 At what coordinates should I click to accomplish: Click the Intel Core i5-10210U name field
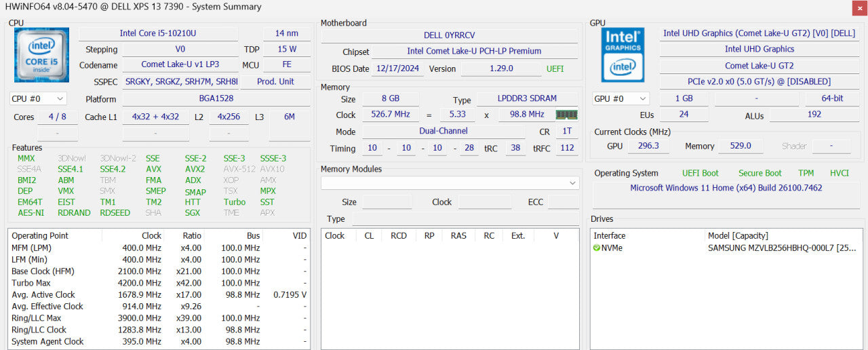coord(158,33)
